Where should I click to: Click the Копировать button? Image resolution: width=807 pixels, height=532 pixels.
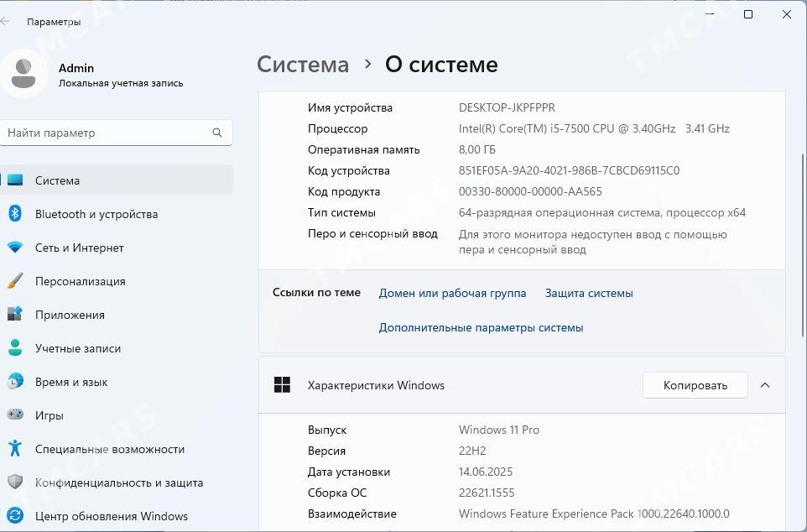tap(695, 385)
